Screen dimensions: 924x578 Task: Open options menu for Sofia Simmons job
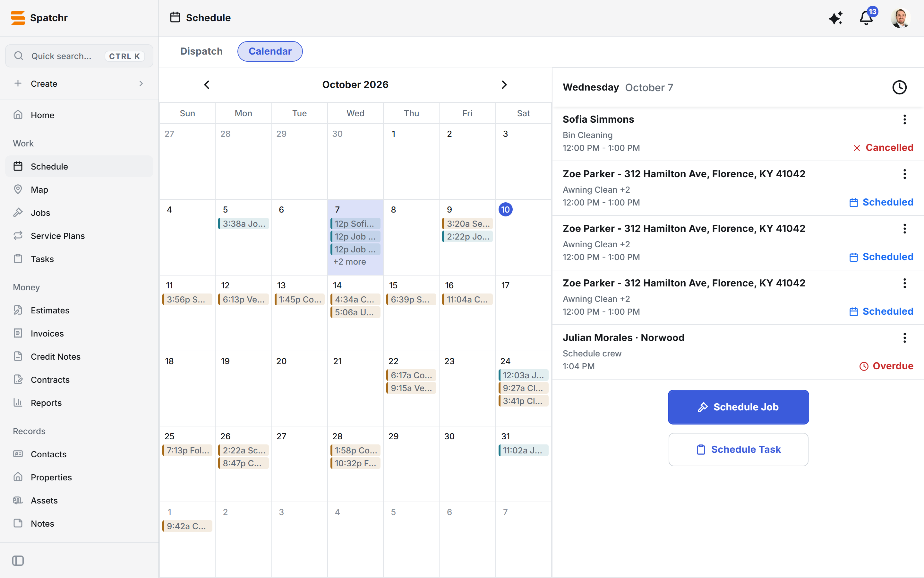904,120
